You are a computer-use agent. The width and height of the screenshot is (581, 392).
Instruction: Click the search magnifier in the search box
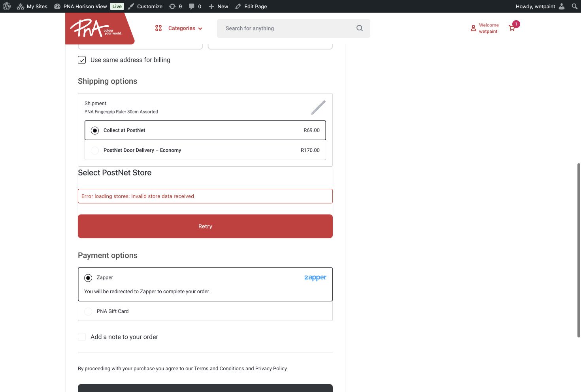tap(359, 28)
